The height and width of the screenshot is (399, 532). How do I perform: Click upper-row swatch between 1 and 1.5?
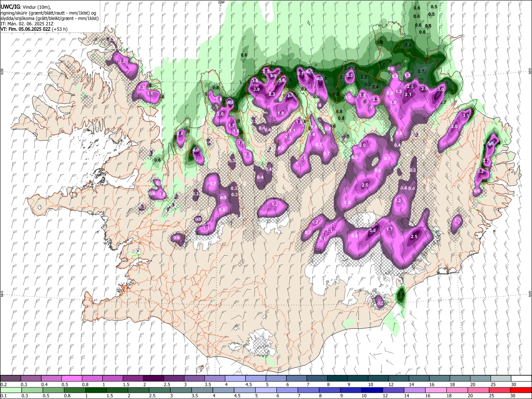[113, 379]
